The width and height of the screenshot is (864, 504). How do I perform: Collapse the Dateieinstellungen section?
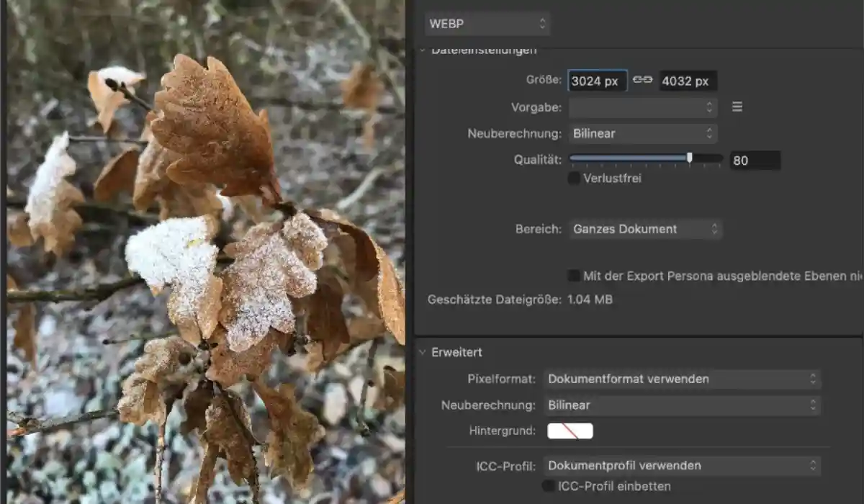[423, 50]
